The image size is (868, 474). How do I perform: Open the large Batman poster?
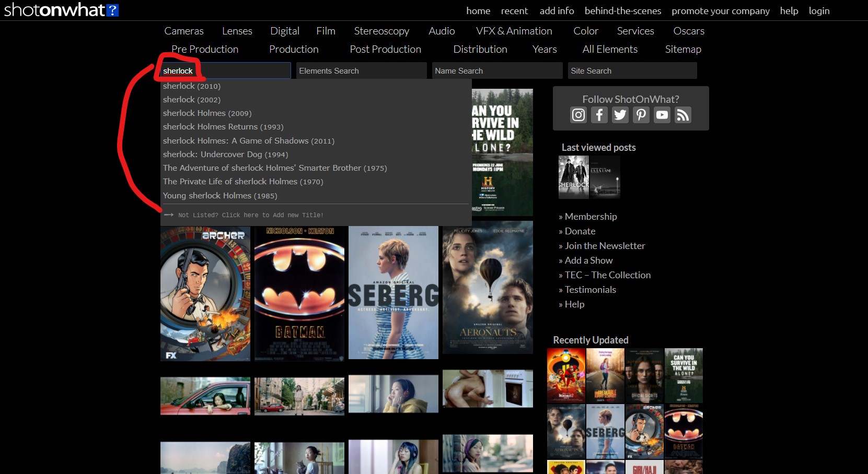[x=299, y=294]
